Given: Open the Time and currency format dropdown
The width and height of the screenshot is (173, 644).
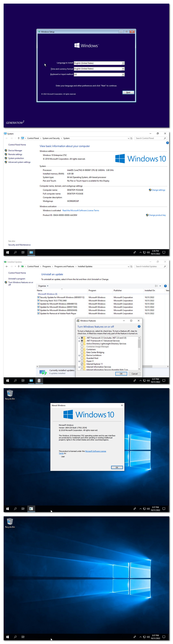Looking at the screenshot, I should [123, 69].
